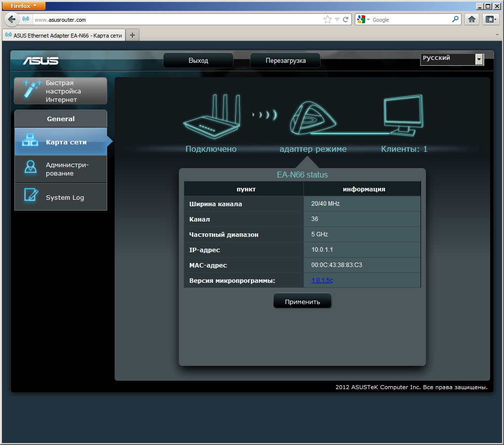Click the Канал row label
The width and height of the screenshot is (504, 445).
pos(199,219)
